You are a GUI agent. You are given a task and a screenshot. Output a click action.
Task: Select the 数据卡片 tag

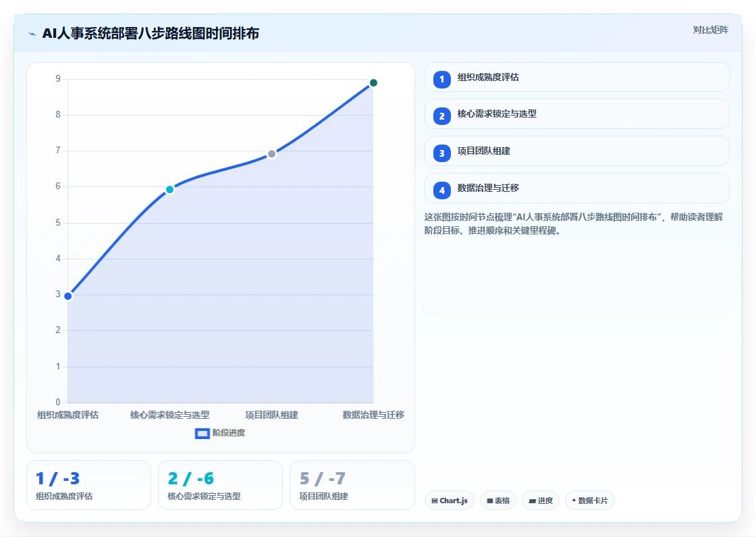(x=590, y=501)
